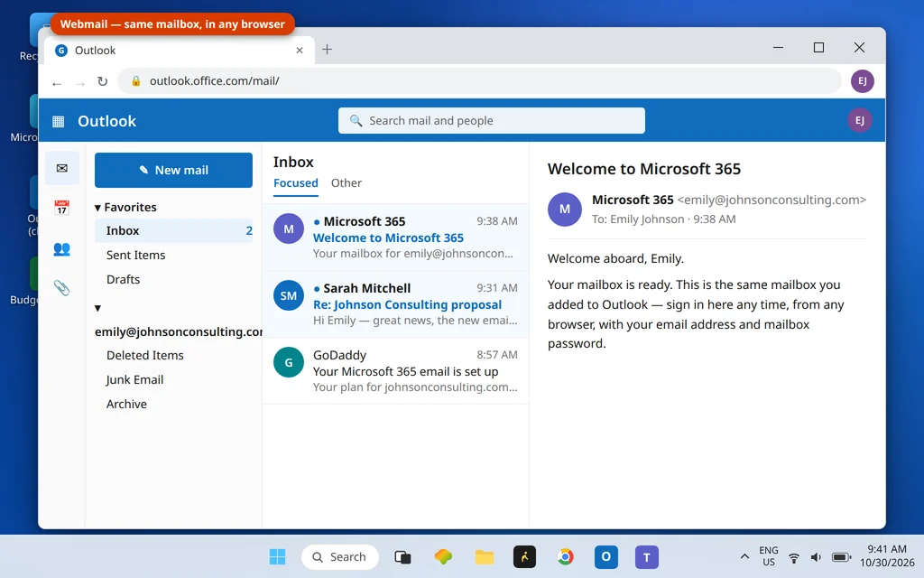924x578 pixels.
Task: Click the volume speaker tray icon
Action: (816, 557)
